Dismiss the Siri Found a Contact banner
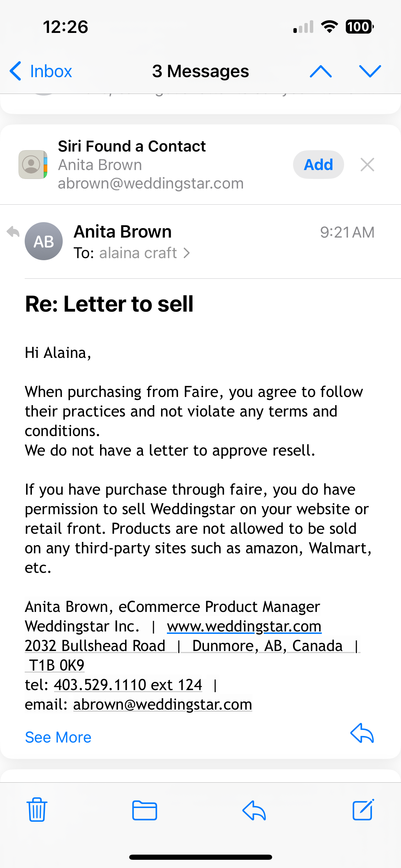The width and height of the screenshot is (401, 868). coord(367,165)
